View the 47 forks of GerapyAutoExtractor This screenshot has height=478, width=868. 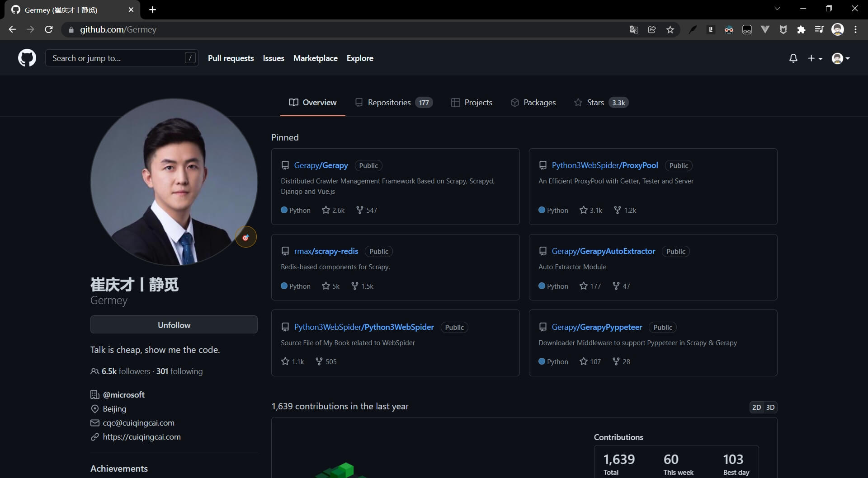[621, 286]
